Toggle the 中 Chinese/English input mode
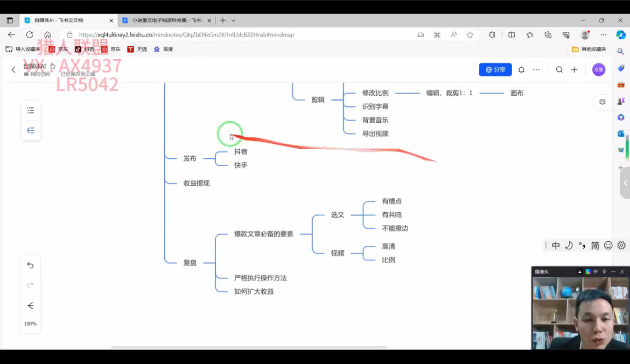630x364 pixels. 556,245
